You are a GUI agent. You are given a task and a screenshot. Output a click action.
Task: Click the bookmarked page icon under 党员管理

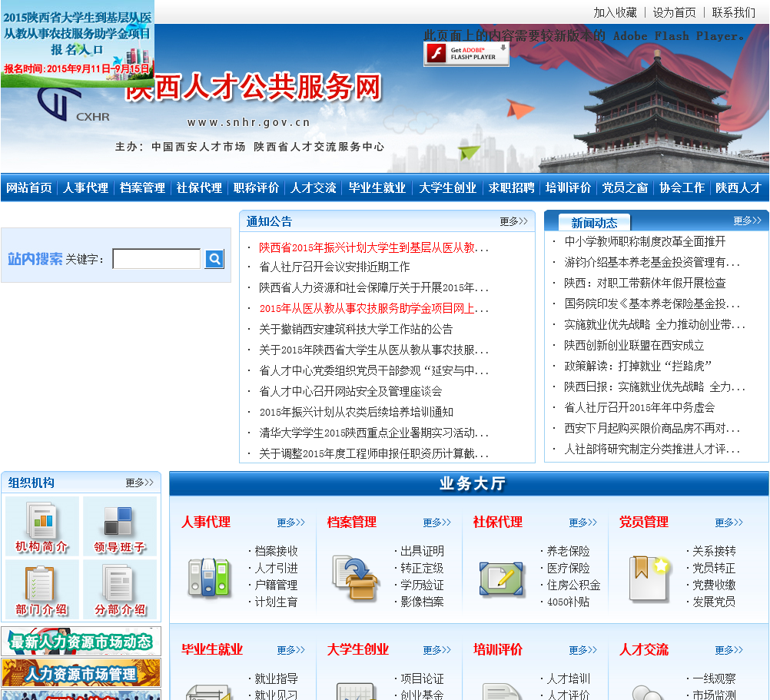tap(649, 579)
